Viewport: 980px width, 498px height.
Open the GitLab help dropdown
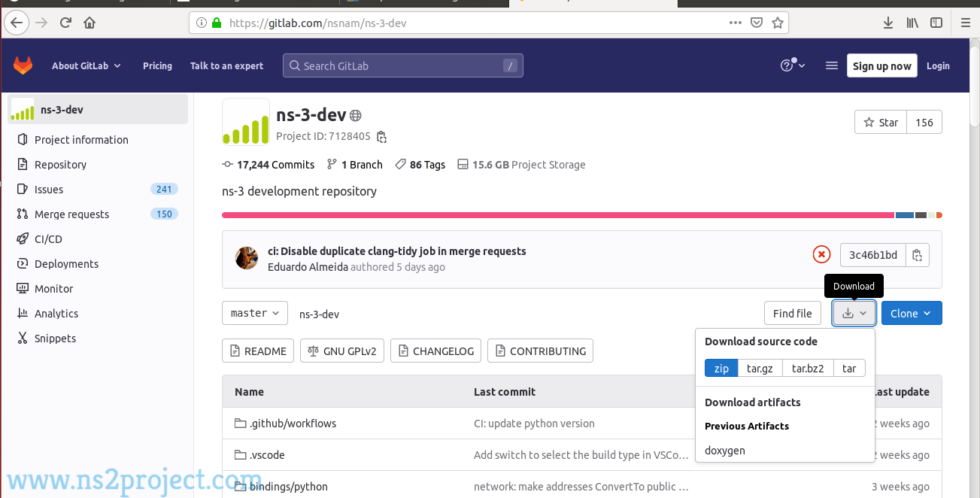point(793,65)
